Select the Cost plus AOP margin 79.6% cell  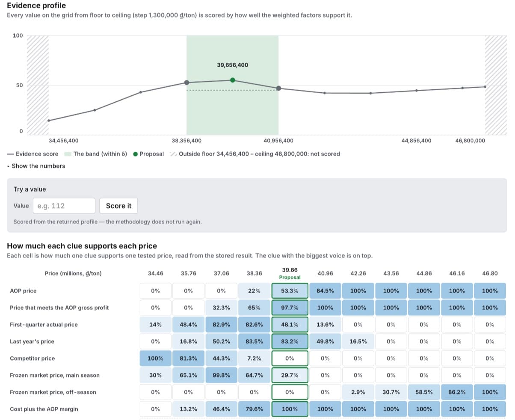[x=254, y=409]
